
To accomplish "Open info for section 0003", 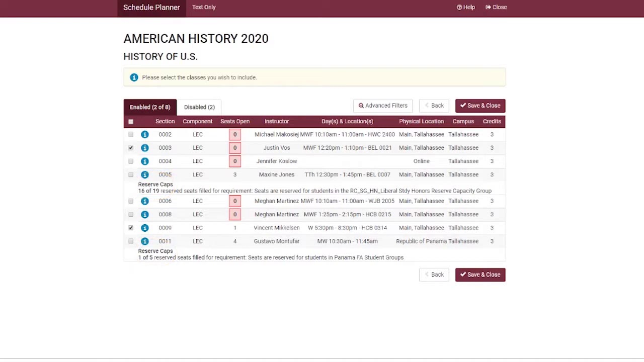I will point(145,148).
